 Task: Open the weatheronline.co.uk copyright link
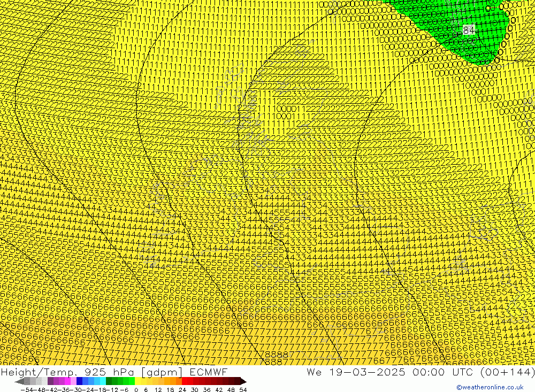(x=490, y=388)
